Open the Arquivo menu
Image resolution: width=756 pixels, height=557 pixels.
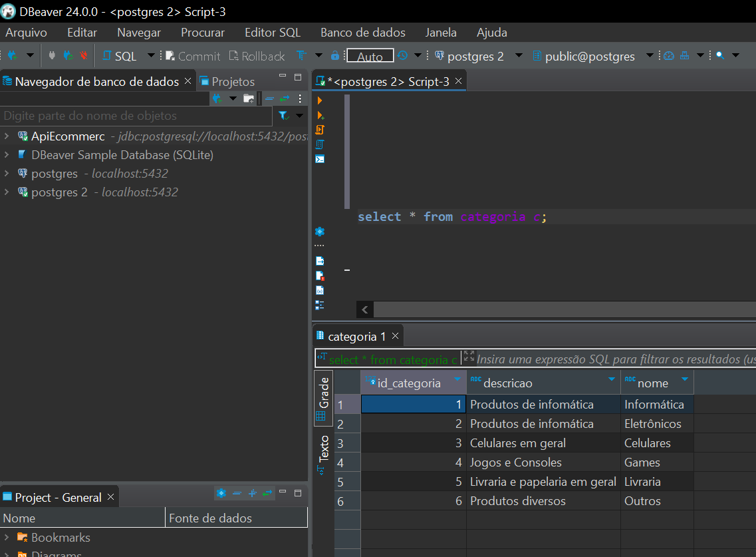[26, 33]
